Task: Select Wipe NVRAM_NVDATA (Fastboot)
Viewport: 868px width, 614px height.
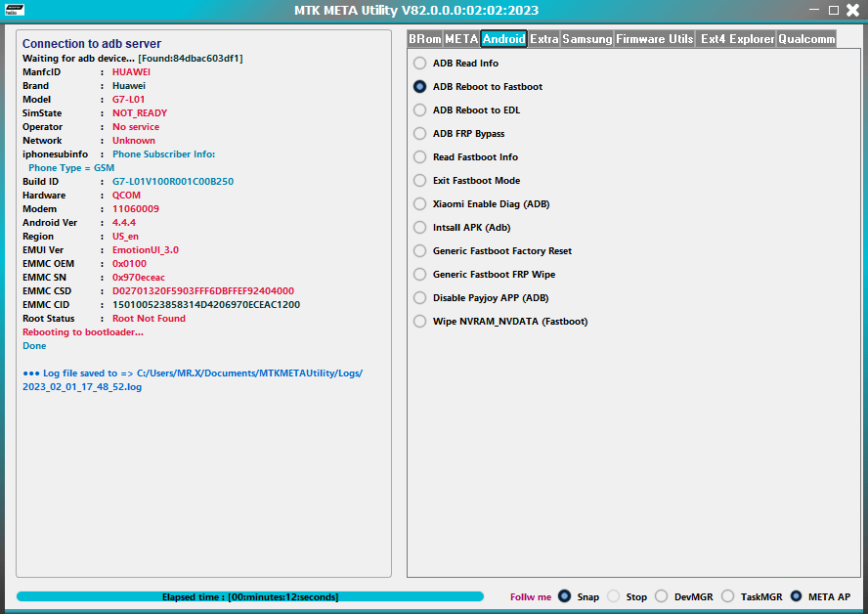Action: [x=419, y=321]
